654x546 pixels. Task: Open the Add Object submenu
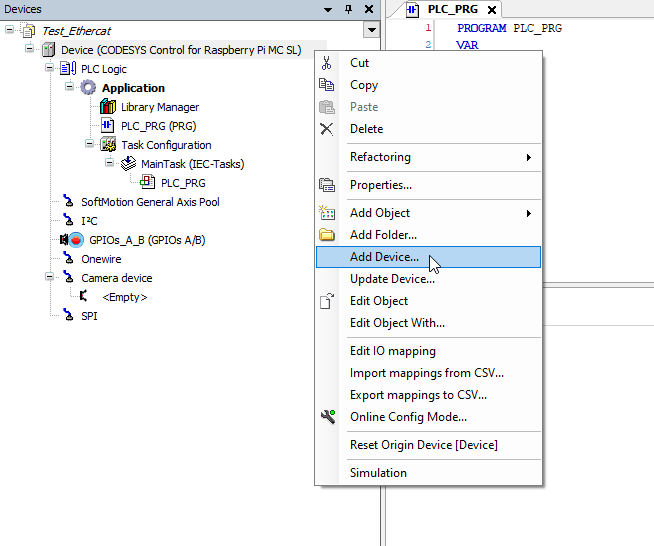point(428,213)
